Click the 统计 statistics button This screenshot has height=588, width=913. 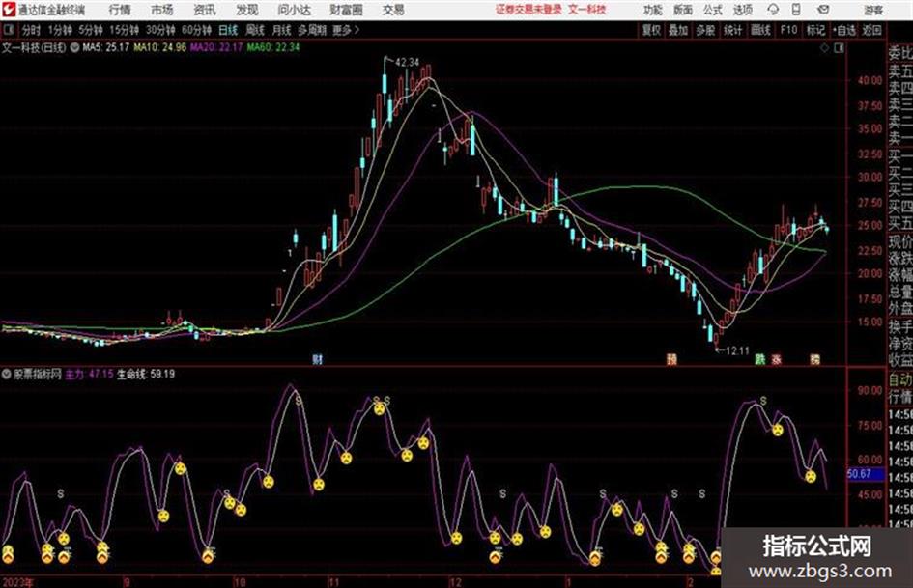point(732,30)
